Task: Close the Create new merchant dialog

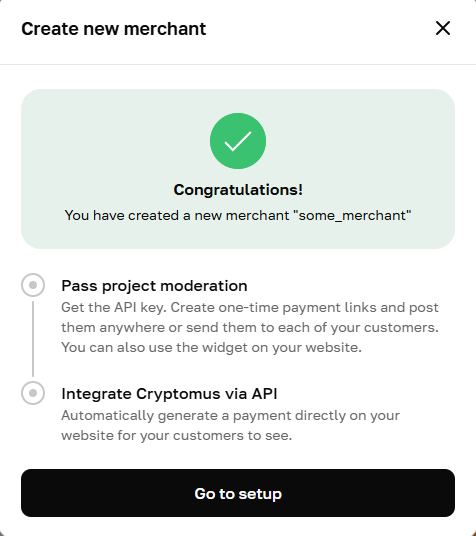Action: [x=443, y=28]
